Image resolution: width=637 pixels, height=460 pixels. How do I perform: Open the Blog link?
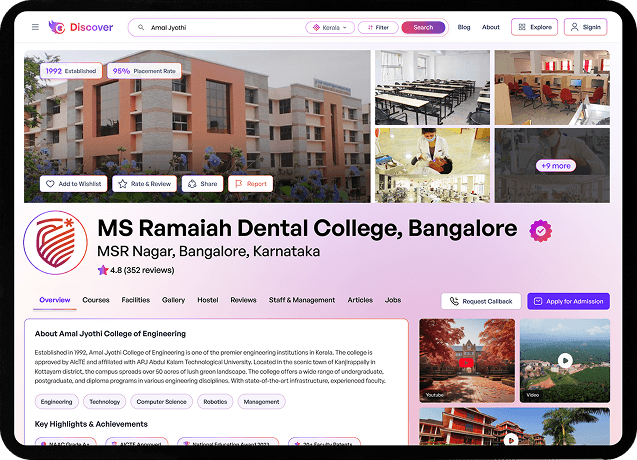pos(464,27)
